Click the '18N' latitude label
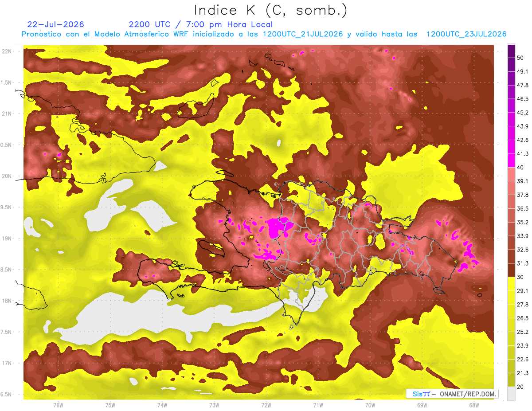This screenshot has height=411, width=532. [7, 301]
